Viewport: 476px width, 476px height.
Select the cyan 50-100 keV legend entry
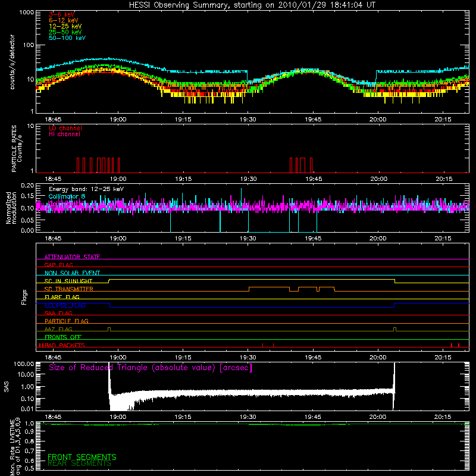pos(67,38)
